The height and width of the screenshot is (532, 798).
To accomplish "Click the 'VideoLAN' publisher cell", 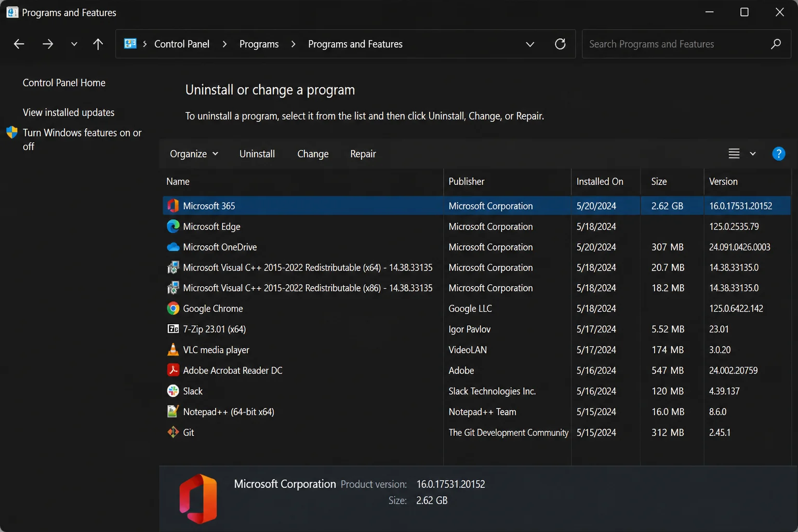I will point(468,350).
